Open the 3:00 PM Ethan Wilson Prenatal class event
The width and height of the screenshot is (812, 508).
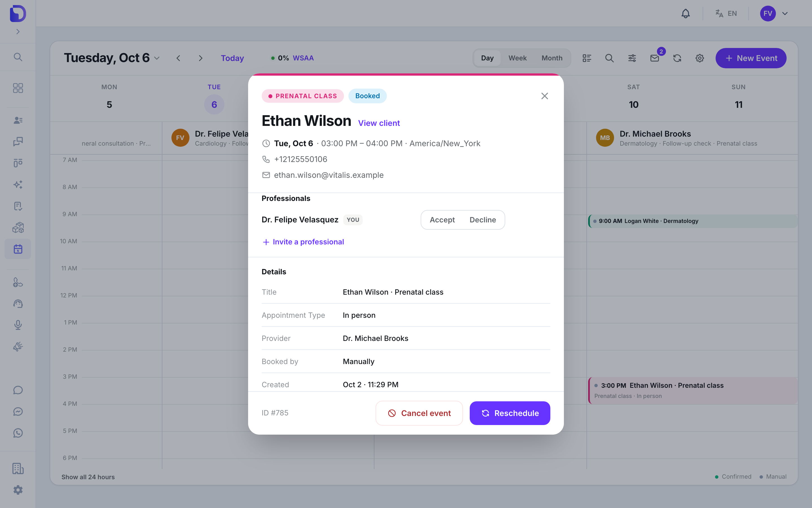(693, 390)
